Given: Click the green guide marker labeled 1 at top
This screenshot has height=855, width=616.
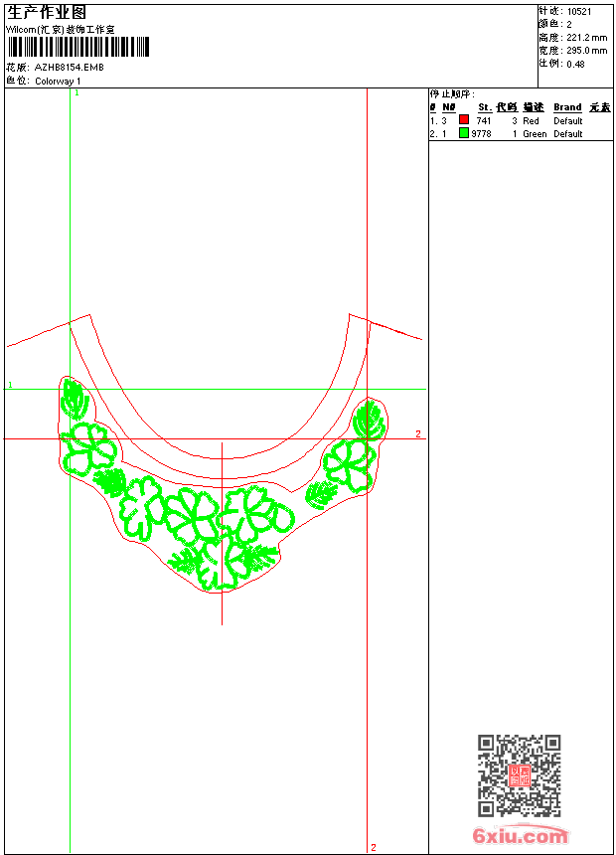Looking at the screenshot, I should coord(76,91).
